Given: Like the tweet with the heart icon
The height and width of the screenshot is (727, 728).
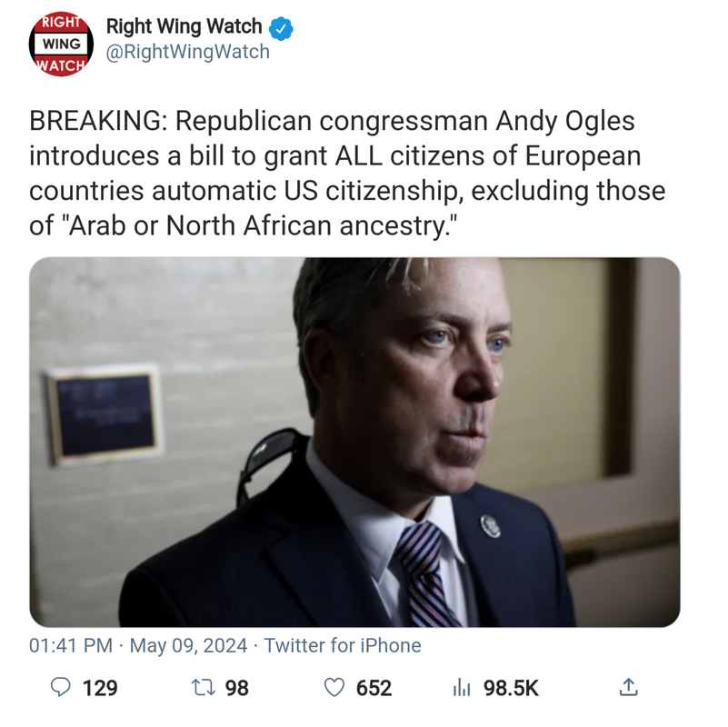Looking at the screenshot, I should click(x=334, y=688).
